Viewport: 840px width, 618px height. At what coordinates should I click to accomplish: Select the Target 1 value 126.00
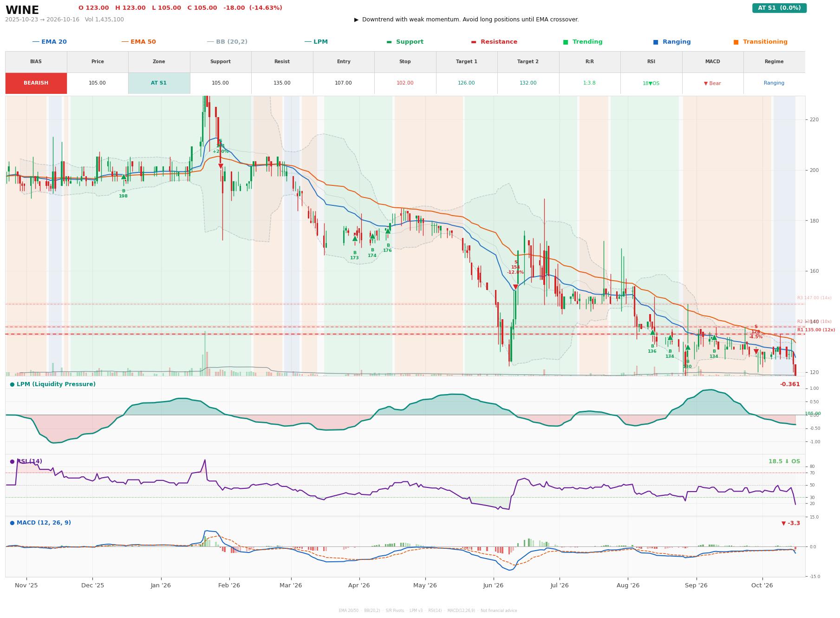466,83
